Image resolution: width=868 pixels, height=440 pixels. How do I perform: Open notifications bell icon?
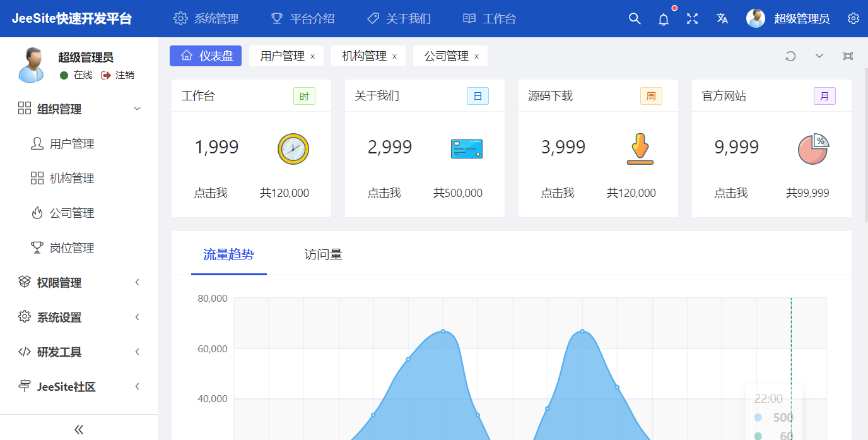point(664,20)
